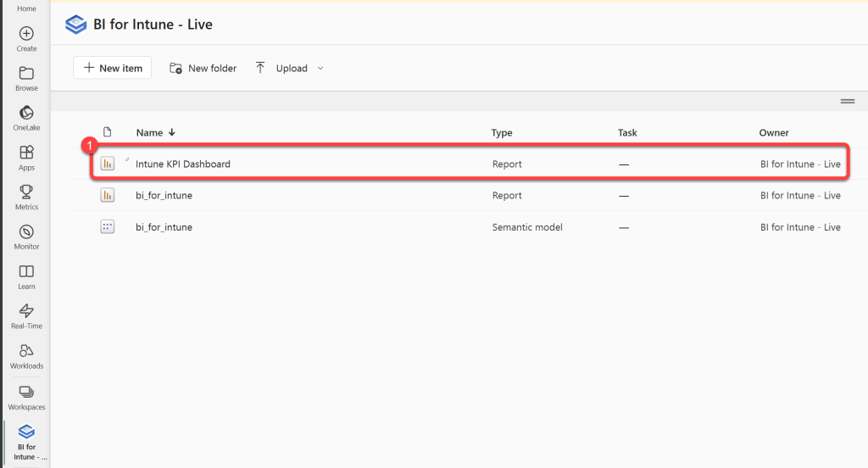
Task: Open the Create icon in sidebar
Action: (26, 34)
